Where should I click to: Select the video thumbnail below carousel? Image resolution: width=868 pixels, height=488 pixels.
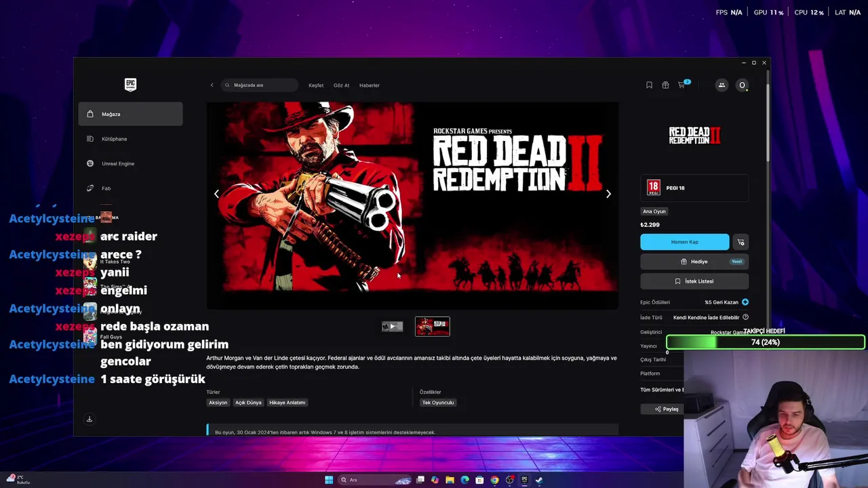click(x=392, y=327)
